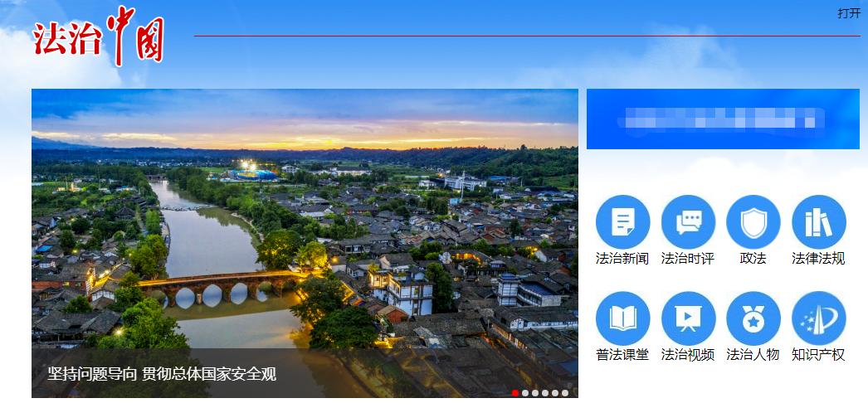Switch to the fifth carousel dot

point(555,393)
